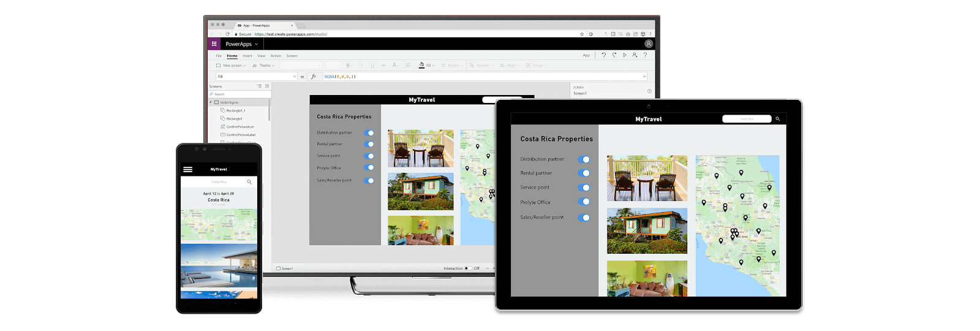Image resolution: width=980 pixels, height=331 pixels.
Task: Expand the New screen dropdown
Action: 231,66
